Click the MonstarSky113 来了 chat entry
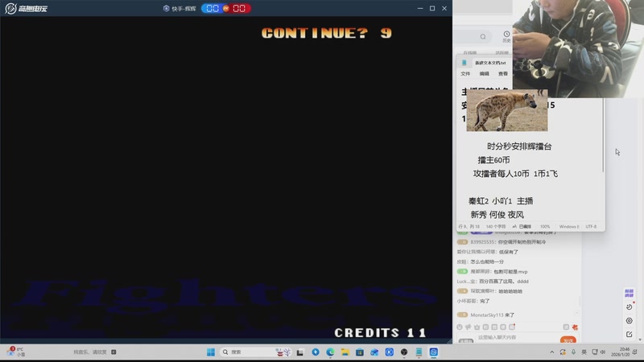This screenshot has height=362, width=644. (x=485, y=315)
